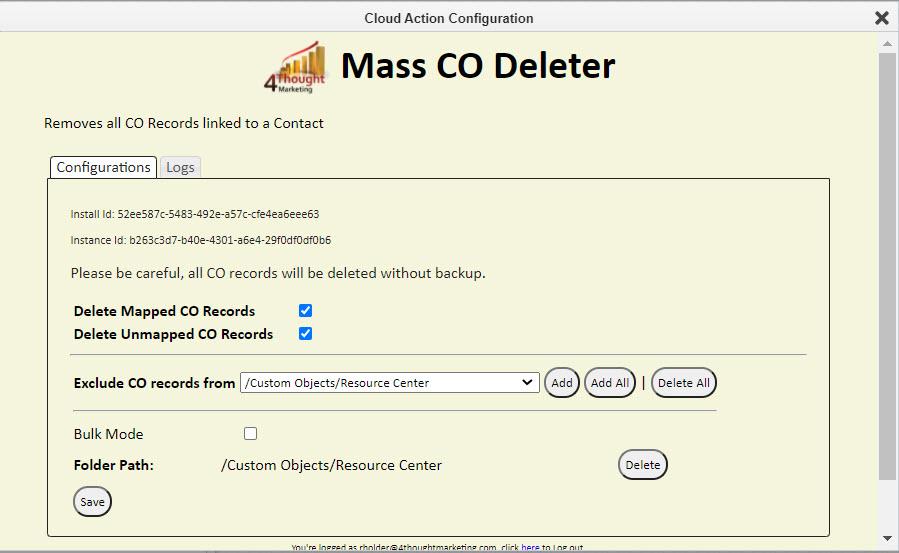Viewport: 899px width, 553px height.
Task: Click the scrollbar down arrow
Action: pos(887,539)
